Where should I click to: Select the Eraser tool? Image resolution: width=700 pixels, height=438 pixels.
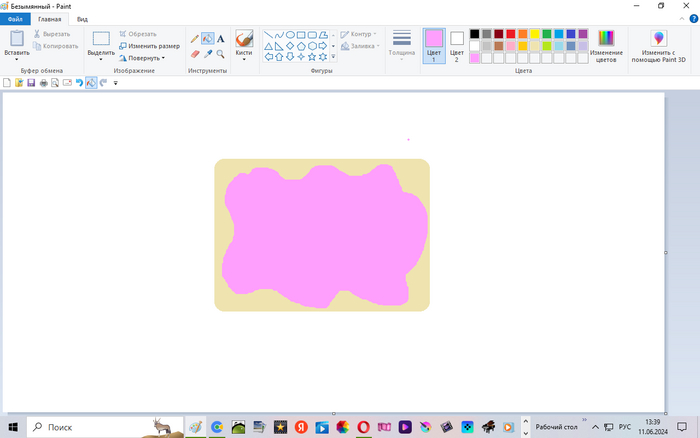click(x=195, y=54)
